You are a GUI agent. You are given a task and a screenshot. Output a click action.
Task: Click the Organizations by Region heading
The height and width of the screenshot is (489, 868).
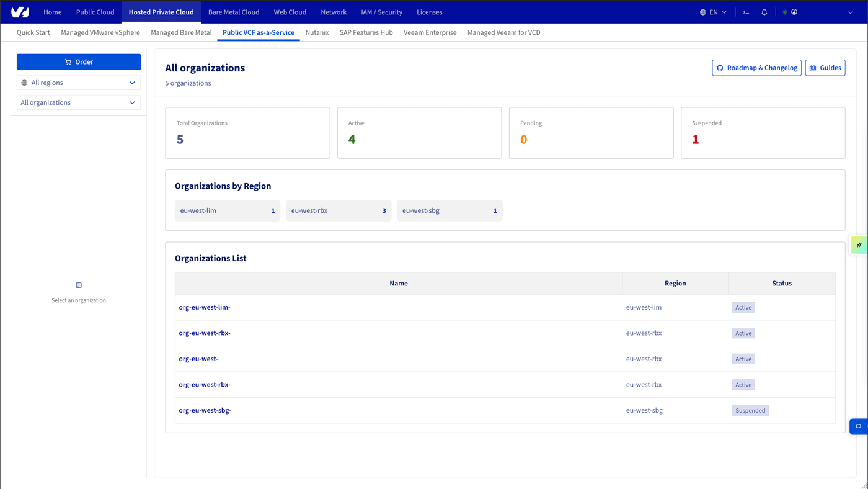[223, 186]
